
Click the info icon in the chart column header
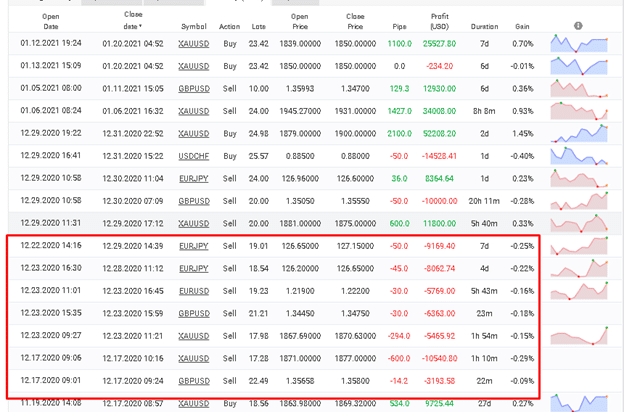click(x=578, y=26)
